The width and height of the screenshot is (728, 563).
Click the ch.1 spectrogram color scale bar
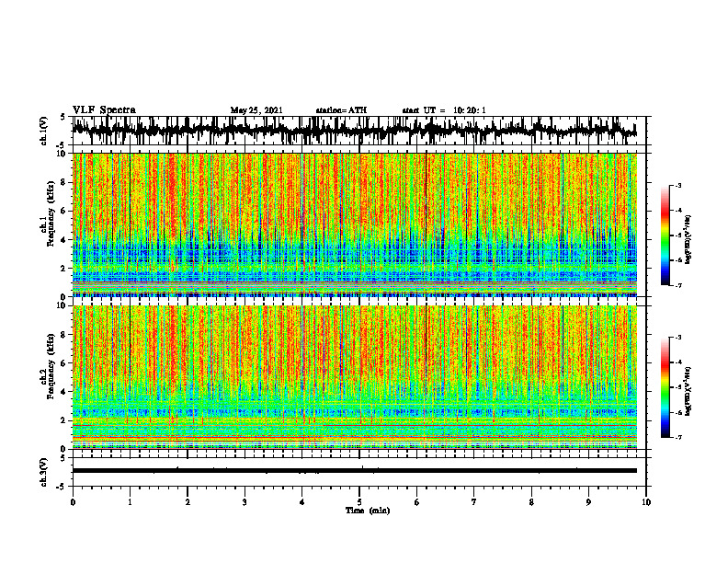pos(665,236)
